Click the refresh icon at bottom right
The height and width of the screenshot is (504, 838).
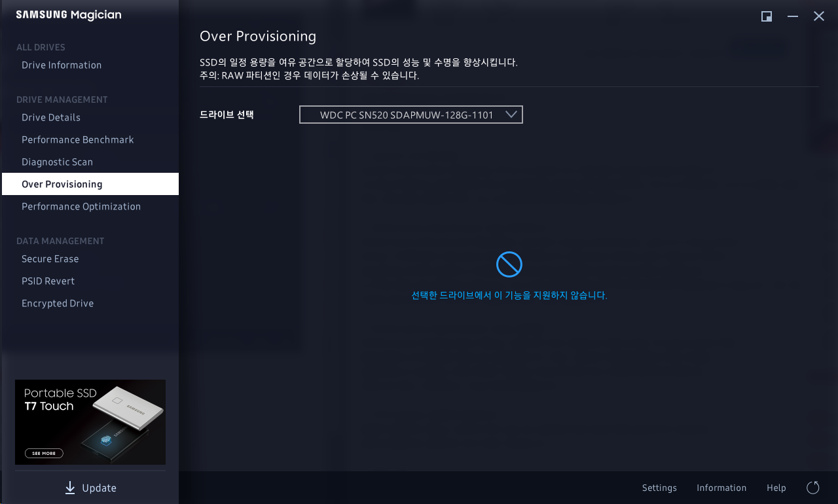coord(813,488)
